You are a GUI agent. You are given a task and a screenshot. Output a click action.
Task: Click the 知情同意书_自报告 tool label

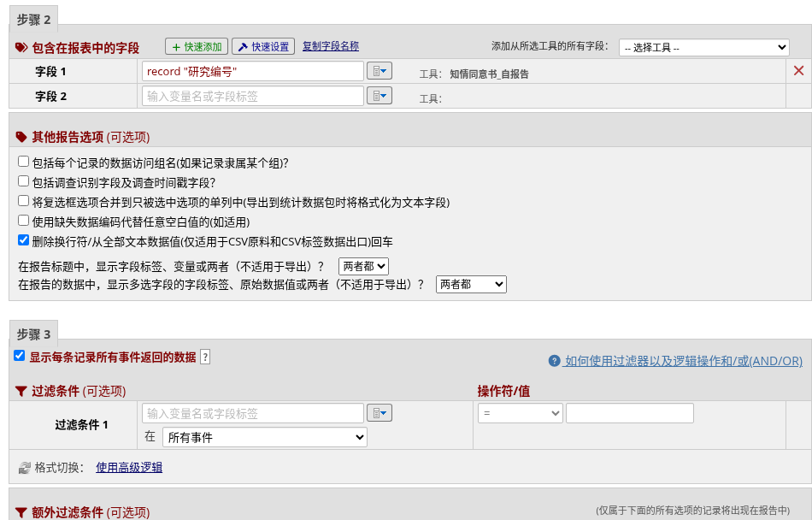(x=490, y=74)
